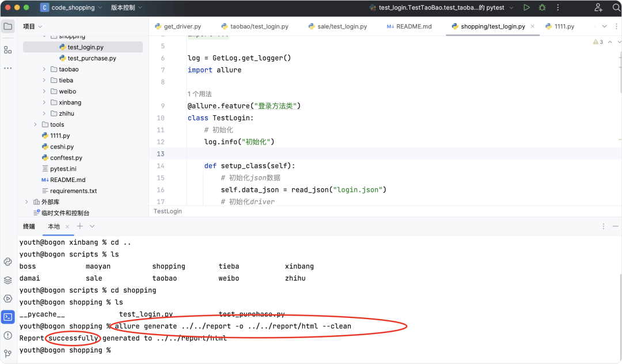Image resolution: width=622 pixels, height=364 pixels.
Task: Expand the weibo folder
Action: point(44,92)
